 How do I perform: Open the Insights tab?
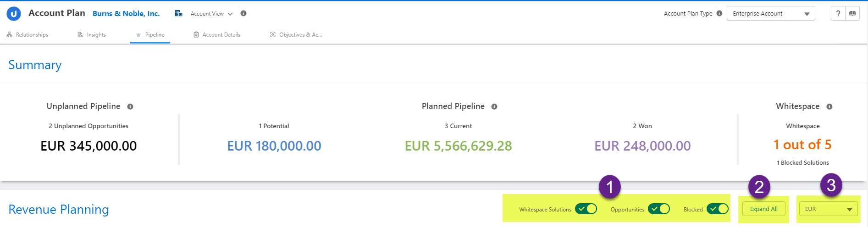click(x=92, y=35)
